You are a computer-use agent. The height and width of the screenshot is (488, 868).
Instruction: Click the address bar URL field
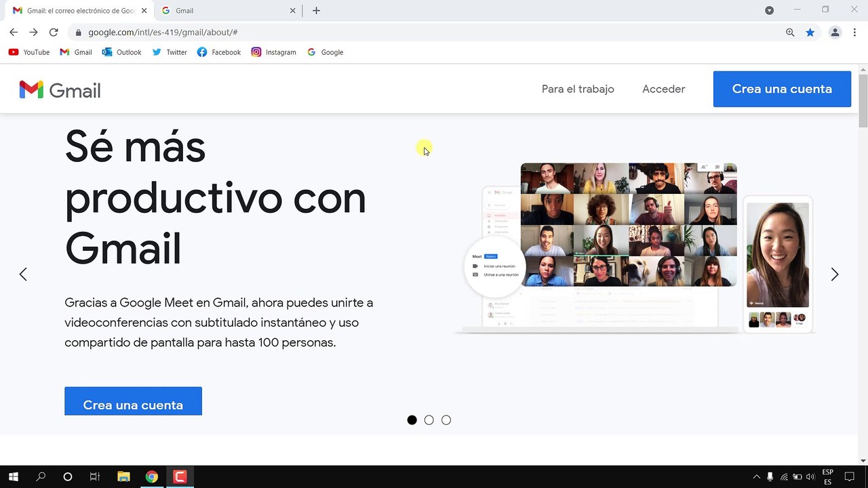pyautogui.click(x=434, y=33)
